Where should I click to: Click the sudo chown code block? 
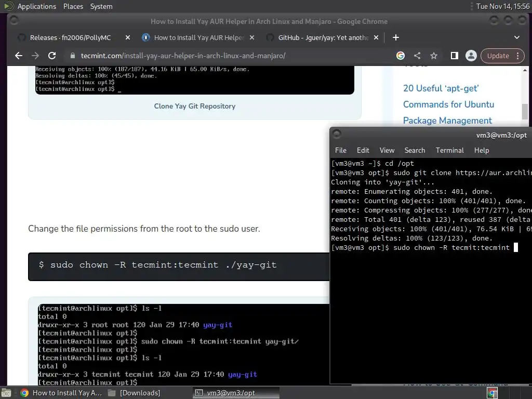[x=179, y=267]
